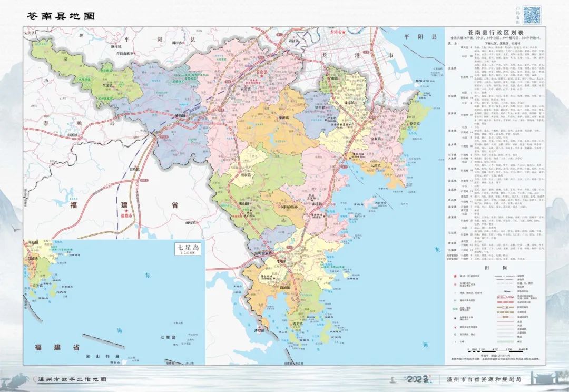Click the 温州市政务工作地图 footer text
The width and height of the screenshot is (569, 392).
(x=72, y=379)
